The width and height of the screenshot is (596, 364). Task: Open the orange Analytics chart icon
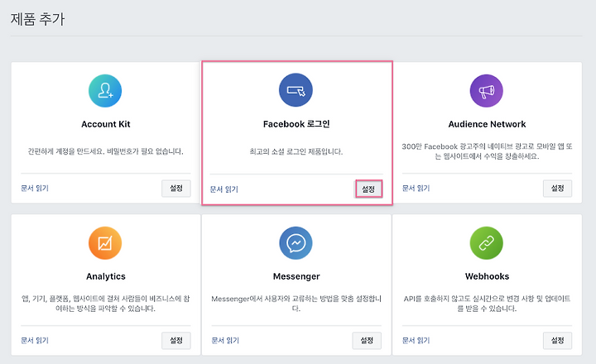(x=105, y=243)
